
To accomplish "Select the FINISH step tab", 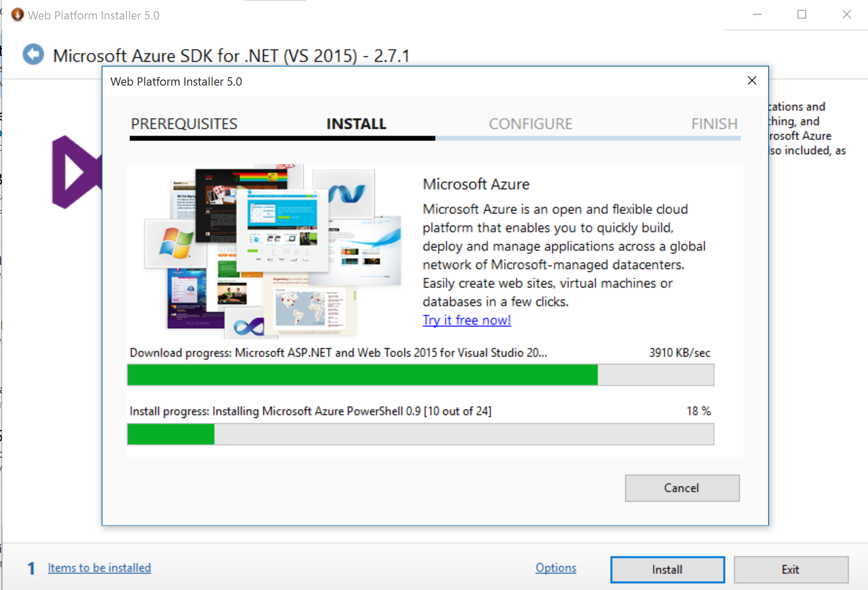I will 714,124.
